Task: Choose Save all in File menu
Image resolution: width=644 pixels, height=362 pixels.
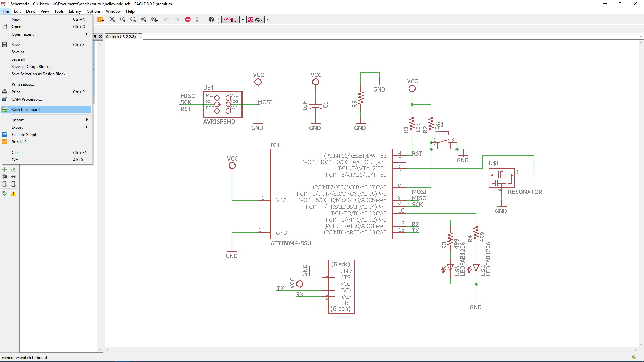Action: [x=46, y=59]
